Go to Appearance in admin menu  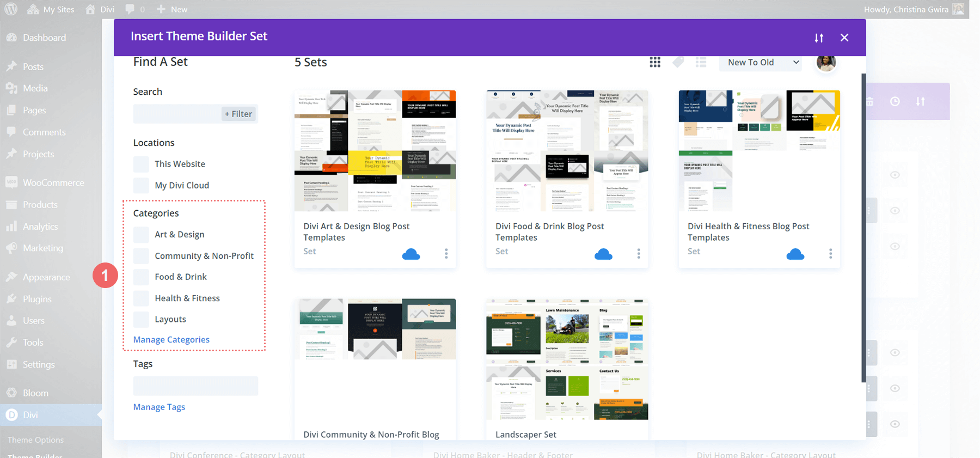click(x=46, y=277)
